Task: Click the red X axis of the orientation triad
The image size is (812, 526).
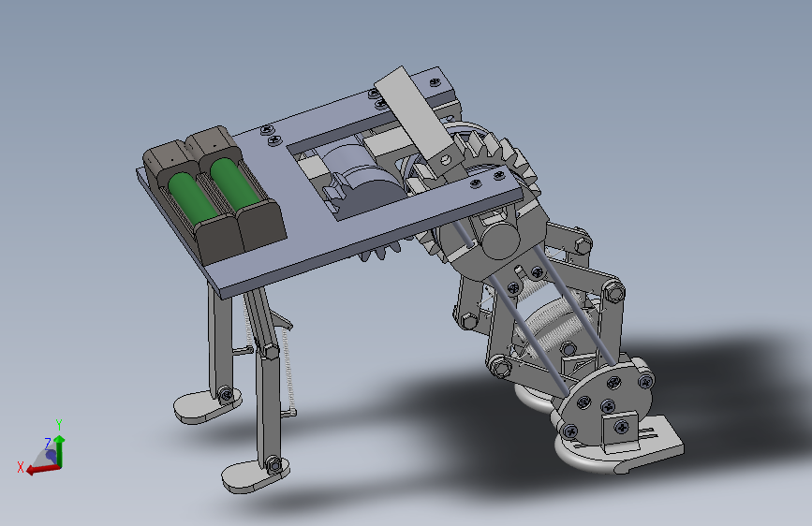Action: coord(42,469)
